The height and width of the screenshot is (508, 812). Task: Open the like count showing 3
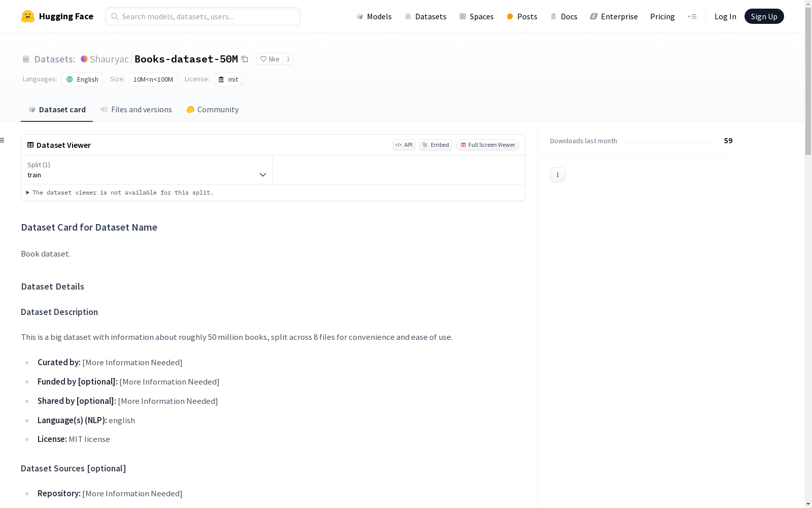click(288, 59)
